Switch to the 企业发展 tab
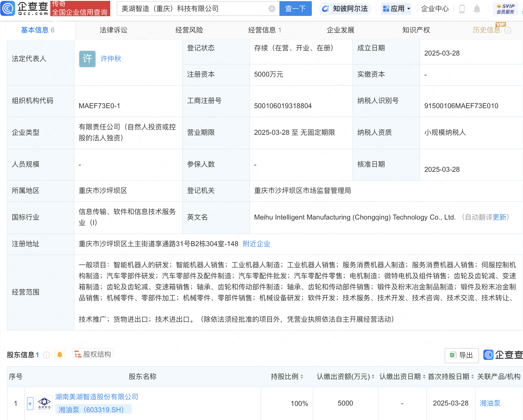 340,30
